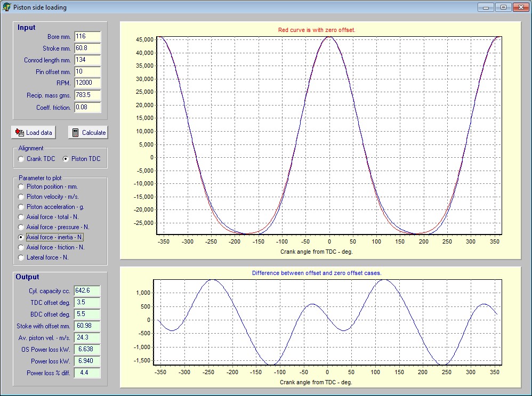Click the Recip. mass gms. field
The height and width of the screenshot is (396, 532).
tap(87, 95)
